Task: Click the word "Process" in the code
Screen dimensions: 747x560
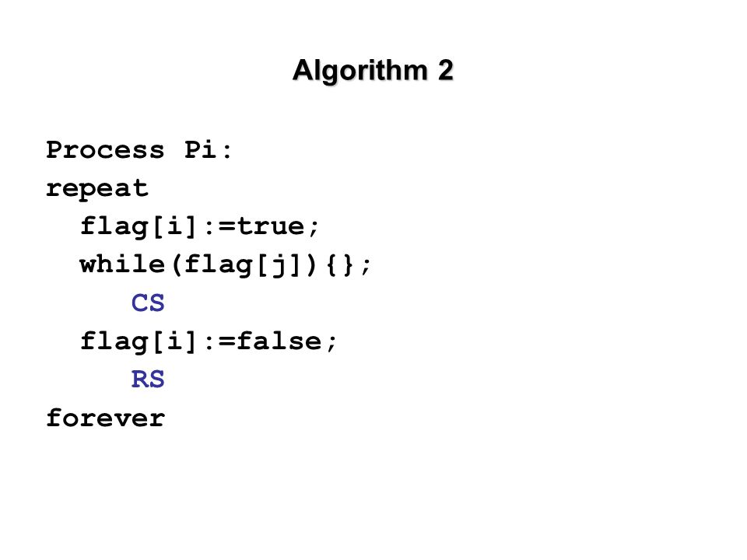Action: (105, 150)
